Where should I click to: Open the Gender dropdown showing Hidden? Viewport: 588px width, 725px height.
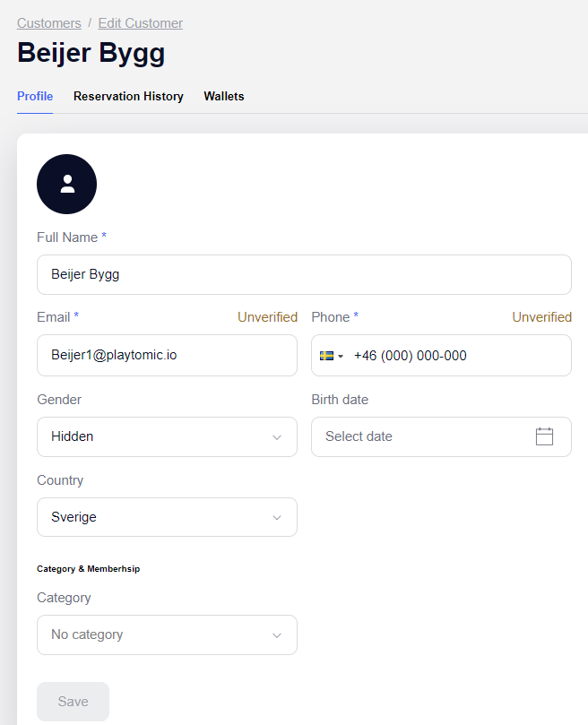click(167, 436)
